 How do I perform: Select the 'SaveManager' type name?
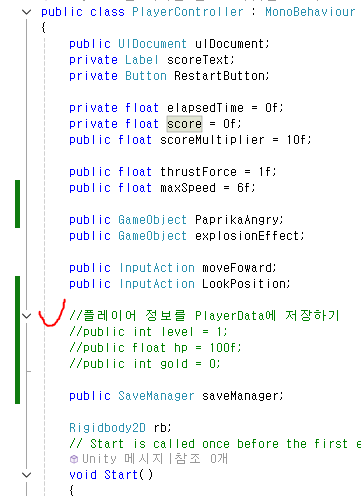pyautogui.click(x=156, y=396)
